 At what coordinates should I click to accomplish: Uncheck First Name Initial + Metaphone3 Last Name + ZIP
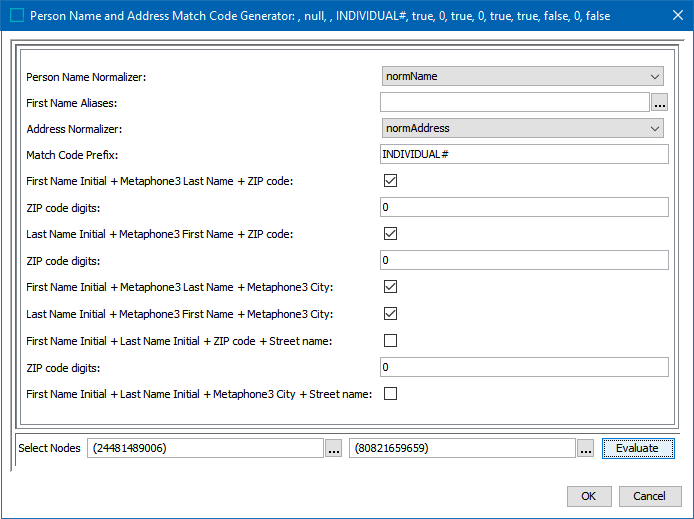pos(391,181)
